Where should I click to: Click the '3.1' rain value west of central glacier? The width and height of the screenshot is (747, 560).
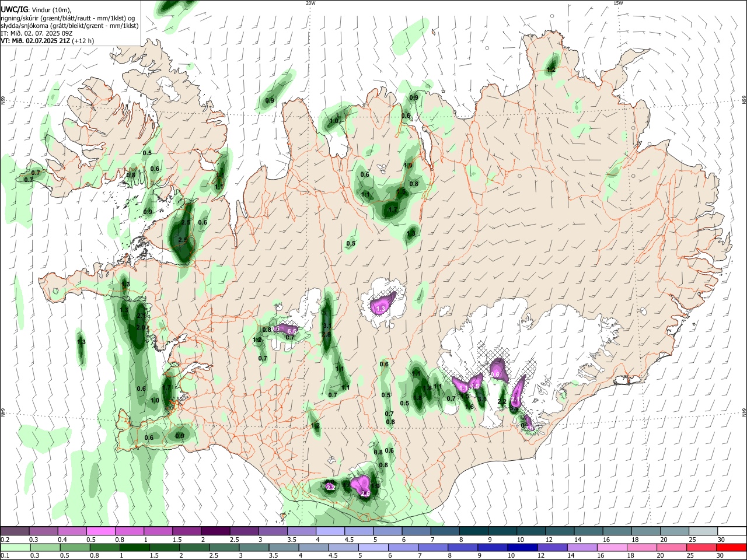[327, 326]
